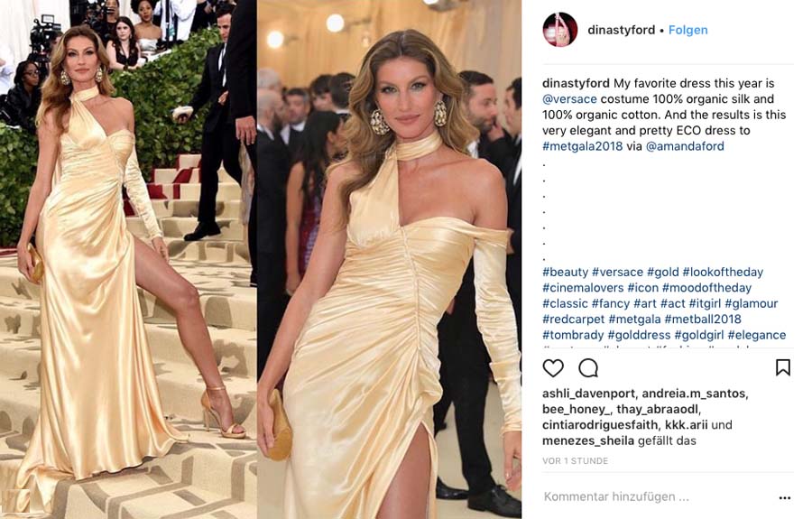Open the #metgala2018 hashtag
Screen dimensions: 812x519
(x=583, y=146)
